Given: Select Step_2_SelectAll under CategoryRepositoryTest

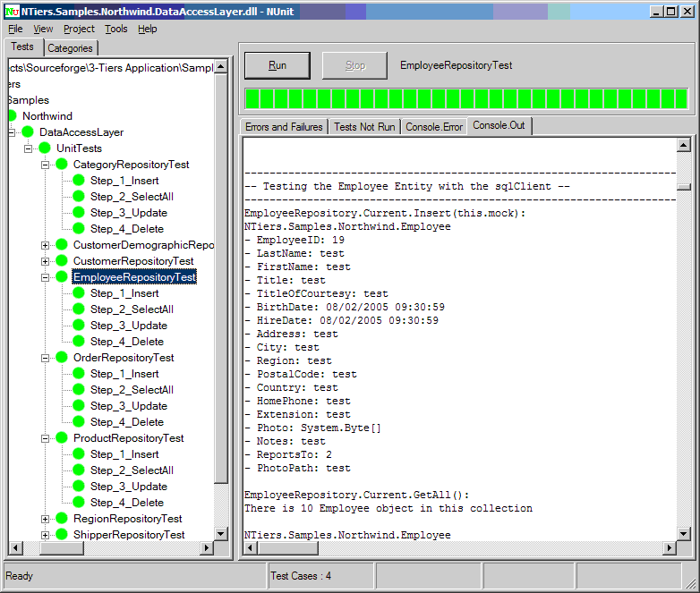Looking at the screenshot, I should tap(132, 197).
